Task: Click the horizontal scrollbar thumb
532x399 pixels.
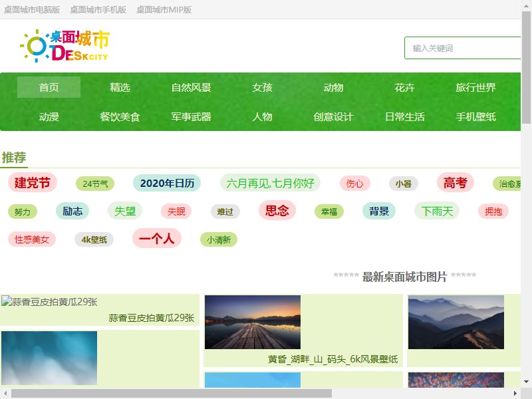Action: click(172, 394)
